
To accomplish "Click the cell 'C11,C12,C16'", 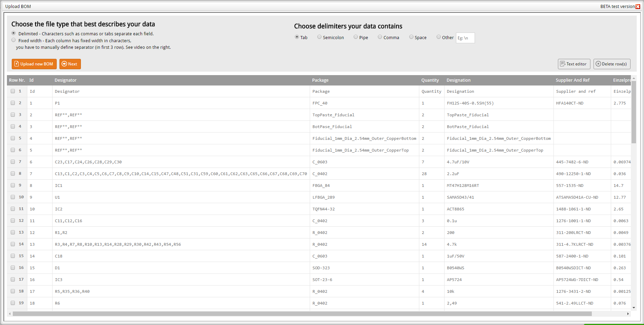I will pos(181,221).
